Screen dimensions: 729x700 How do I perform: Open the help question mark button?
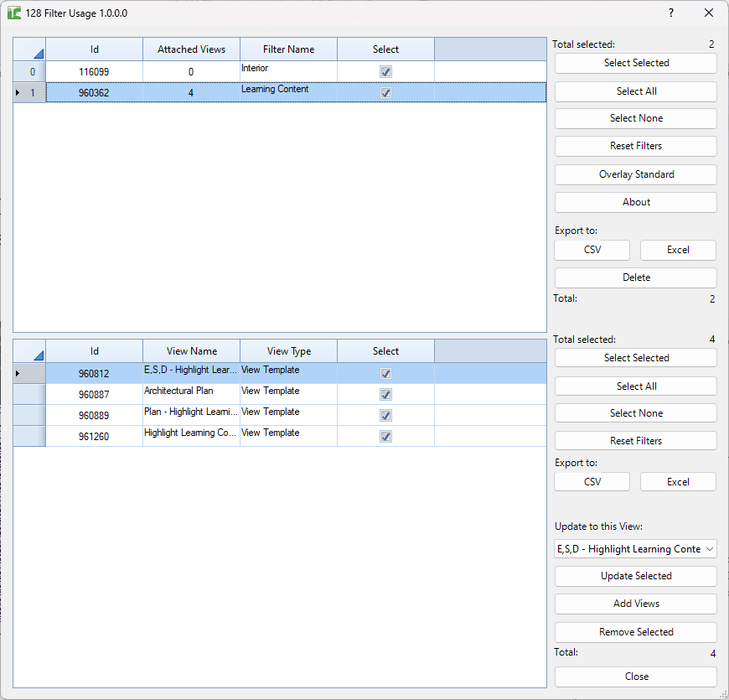point(671,13)
